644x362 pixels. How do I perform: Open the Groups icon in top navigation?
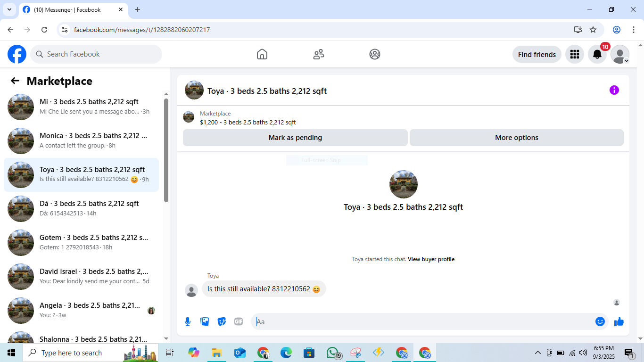point(375,54)
